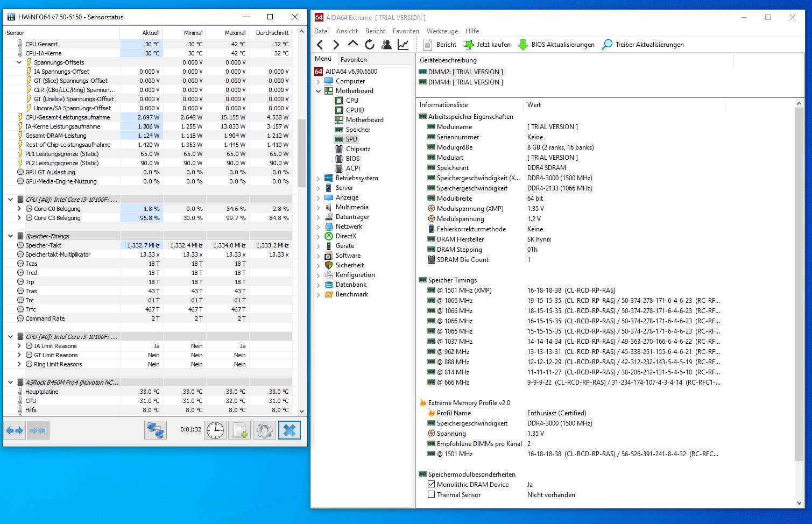The height and width of the screenshot is (524, 812).
Task: Open the Bericht tool in AIDA64
Action: [x=439, y=44]
